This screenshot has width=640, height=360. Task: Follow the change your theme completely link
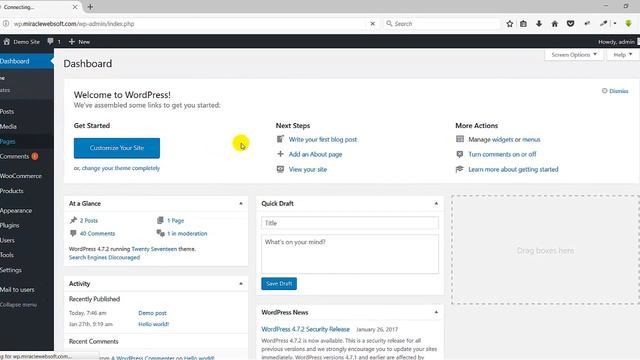[121, 168]
